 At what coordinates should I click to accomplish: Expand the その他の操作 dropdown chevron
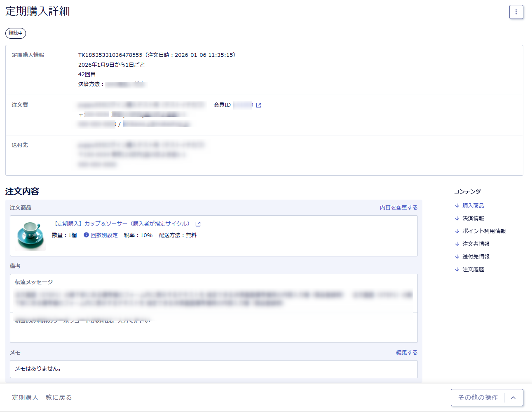[513, 398]
